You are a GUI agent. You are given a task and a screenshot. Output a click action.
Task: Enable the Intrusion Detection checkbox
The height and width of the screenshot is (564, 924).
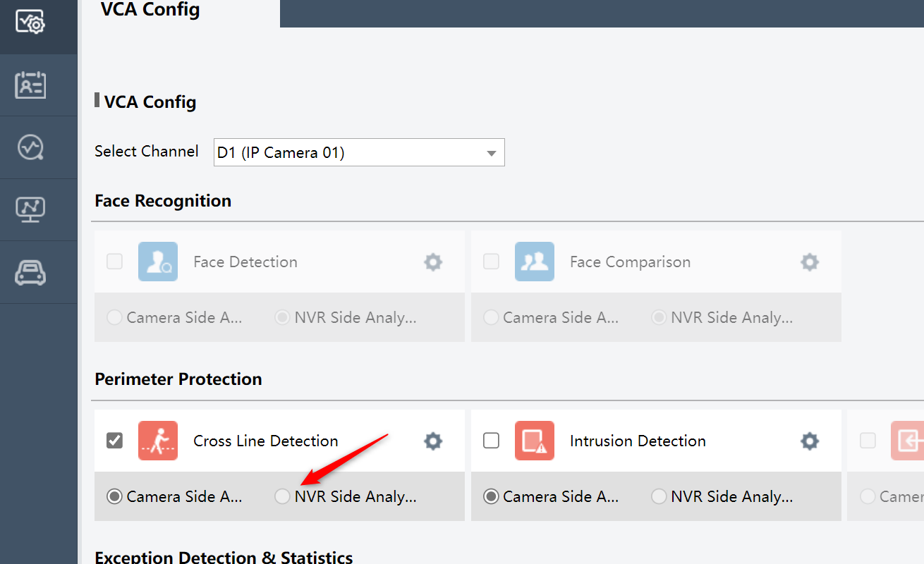(x=490, y=441)
